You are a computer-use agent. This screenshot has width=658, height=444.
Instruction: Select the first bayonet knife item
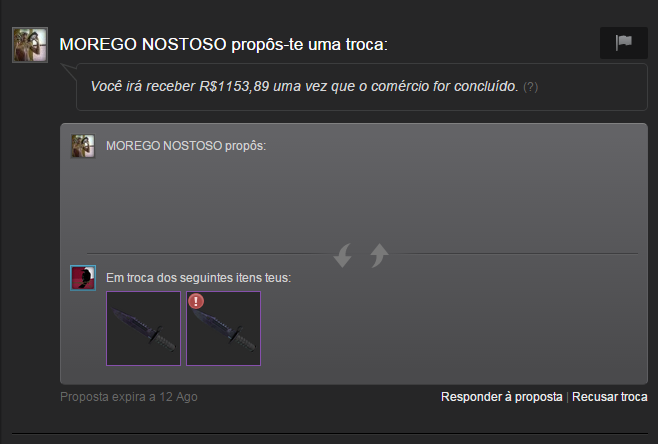[144, 329]
